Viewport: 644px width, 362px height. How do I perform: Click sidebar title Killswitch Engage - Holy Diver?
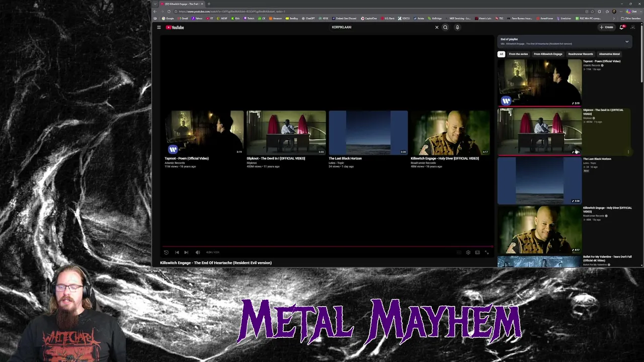click(x=607, y=210)
